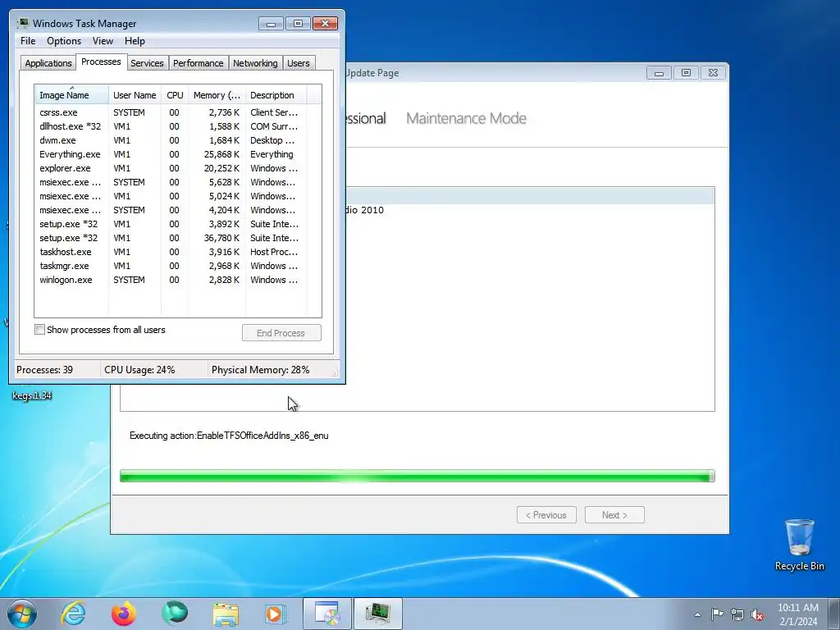
Task: Open the green globe browser taskbar icon
Action: 175,614
